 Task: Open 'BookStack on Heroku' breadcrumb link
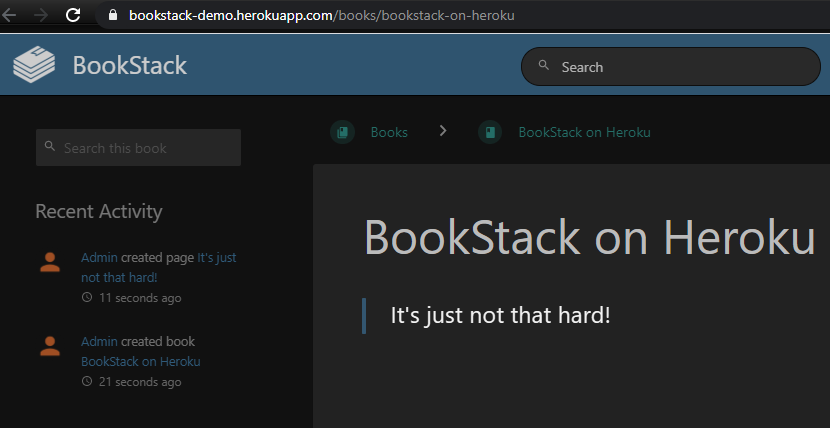584,132
